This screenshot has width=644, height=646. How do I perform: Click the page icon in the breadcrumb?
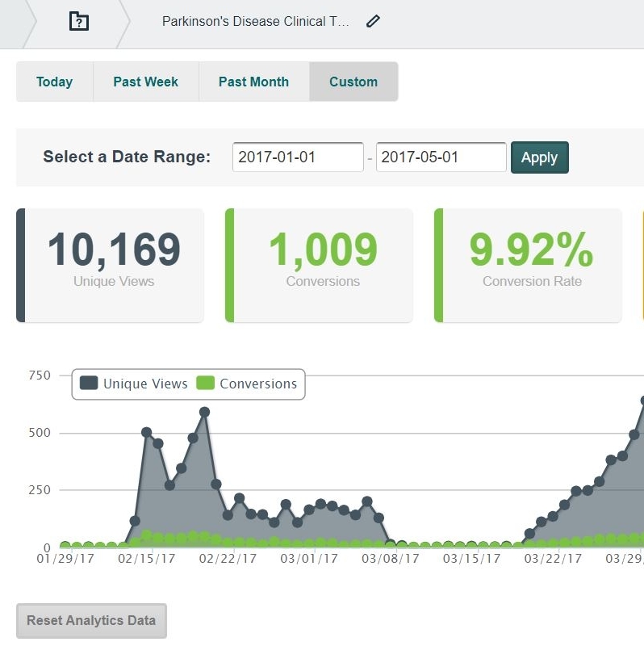78,22
